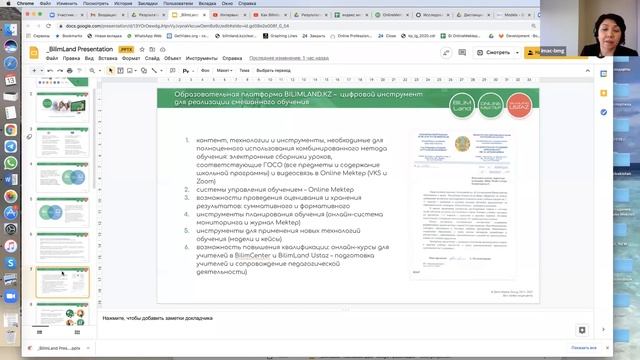This screenshot has width=640, height=360.
Task: Open Telegram from the Dock
Action: pos(11,147)
